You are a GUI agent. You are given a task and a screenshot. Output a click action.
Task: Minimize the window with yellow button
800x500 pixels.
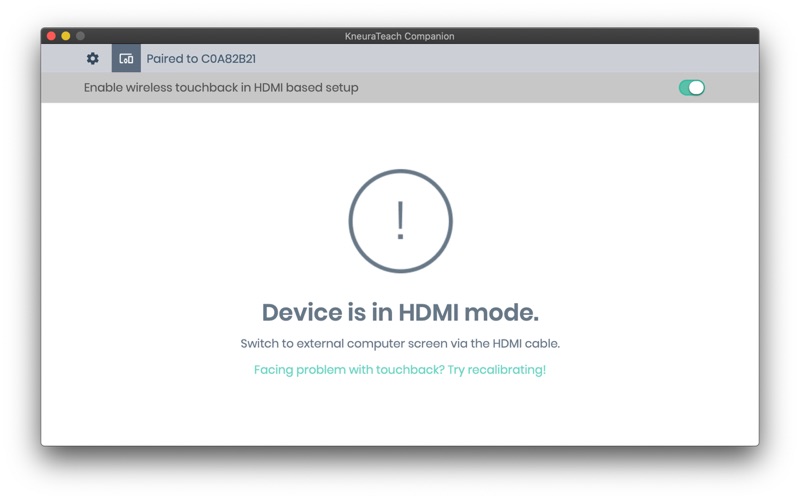(x=66, y=36)
